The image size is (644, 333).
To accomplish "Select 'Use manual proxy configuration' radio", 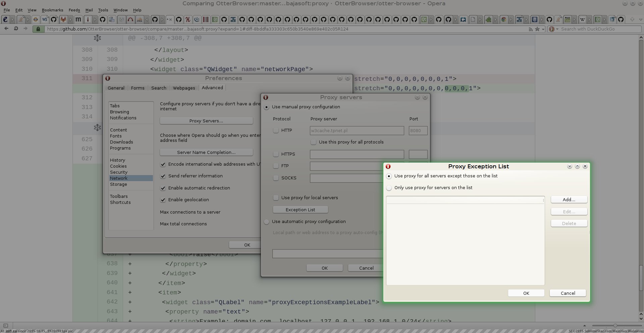I will 266,107.
